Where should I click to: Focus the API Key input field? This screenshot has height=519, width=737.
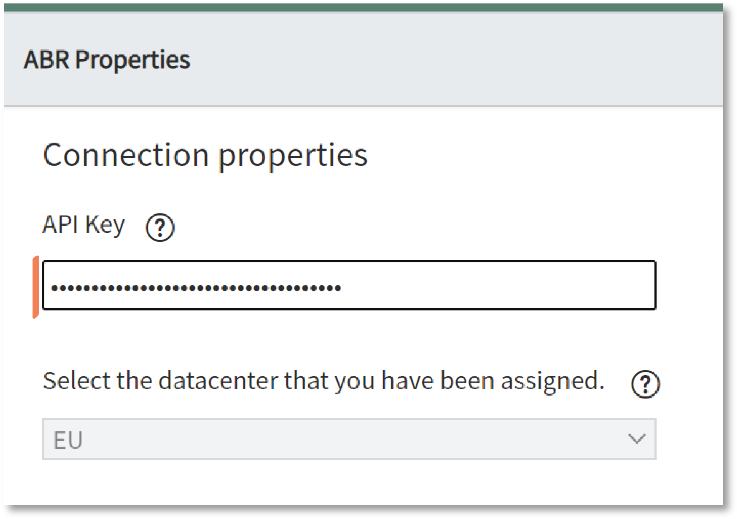[349, 285]
